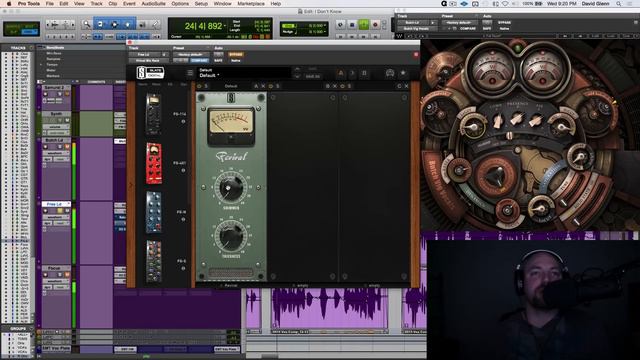Open the Clip menu
The height and width of the screenshot is (360, 640).
pyautogui.click(x=113, y=4)
